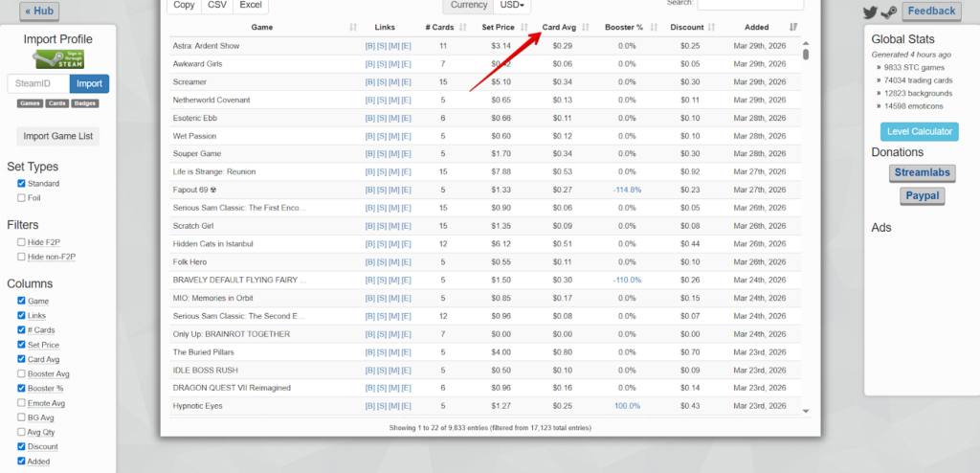Click The Buried Pillars game name
Image resolution: width=980 pixels, height=473 pixels.
pos(203,352)
